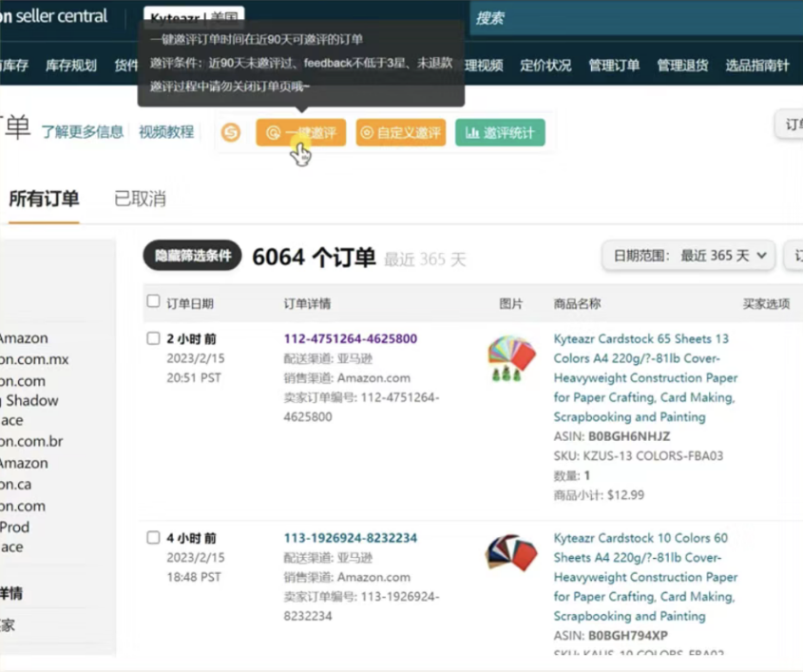Viewport: 803px width, 672px height.
Task: Expand the 日期范围 最近 365 天 dropdown
Action: point(689,256)
